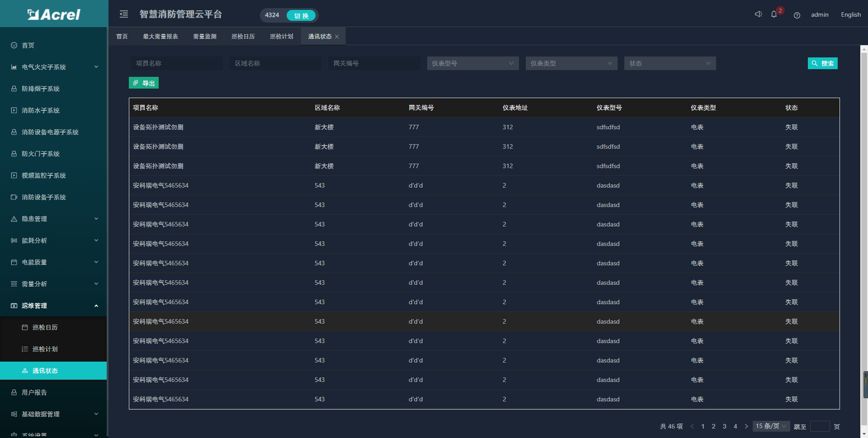868x438 pixels.
Task: Select 通讯状态 in the sidebar menu
Action: pyautogui.click(x=53, y=371)
